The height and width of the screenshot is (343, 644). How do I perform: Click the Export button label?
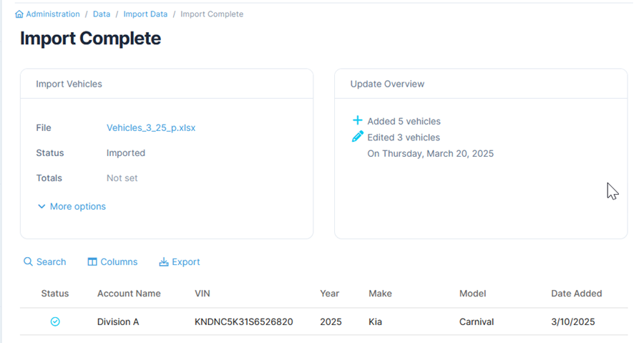click(x=185, y=261)
